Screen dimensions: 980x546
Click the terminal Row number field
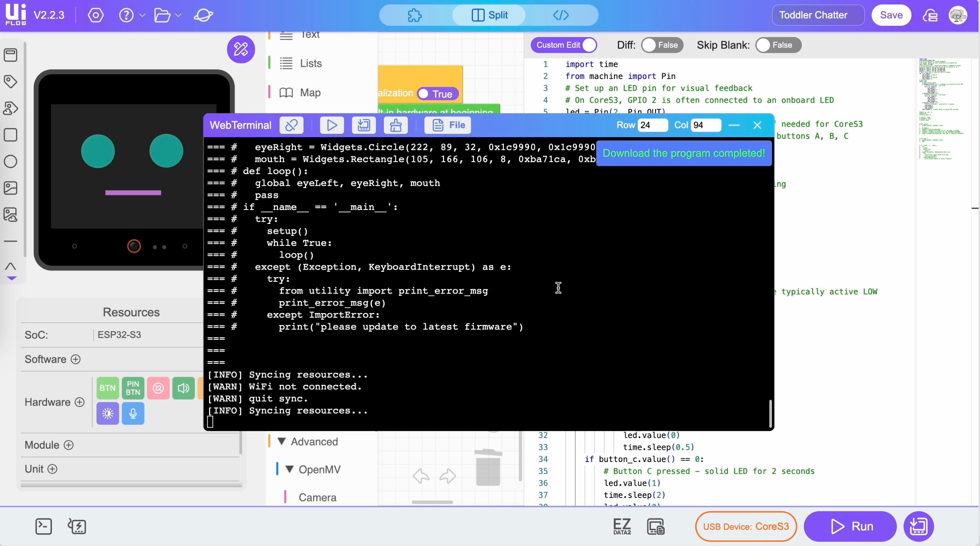coord(652,125)
